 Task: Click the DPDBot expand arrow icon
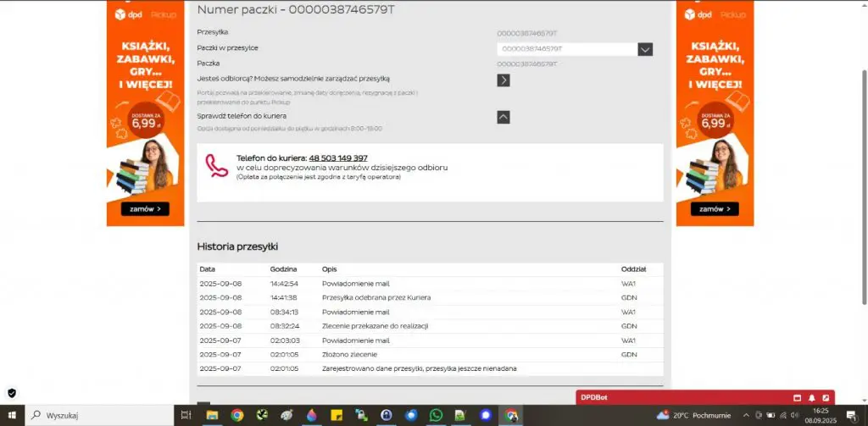(826, 398)
